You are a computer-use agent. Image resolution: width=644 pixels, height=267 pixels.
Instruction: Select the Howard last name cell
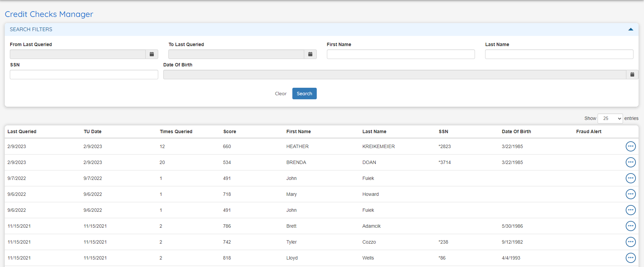[371, 194]
